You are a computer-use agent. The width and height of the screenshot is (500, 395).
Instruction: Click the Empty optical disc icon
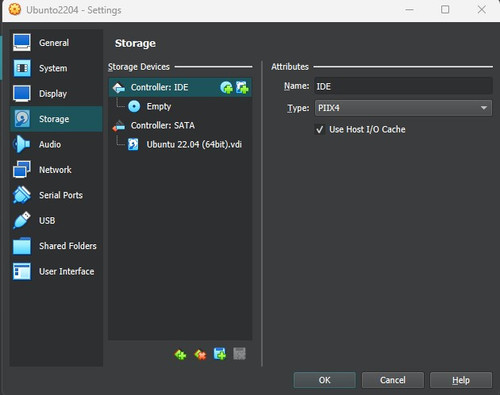pyautogui.click(x=134, y=106)
